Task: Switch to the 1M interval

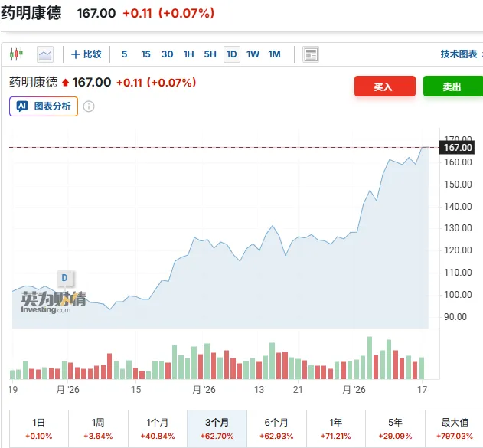Action: click(x=274, y=54)
